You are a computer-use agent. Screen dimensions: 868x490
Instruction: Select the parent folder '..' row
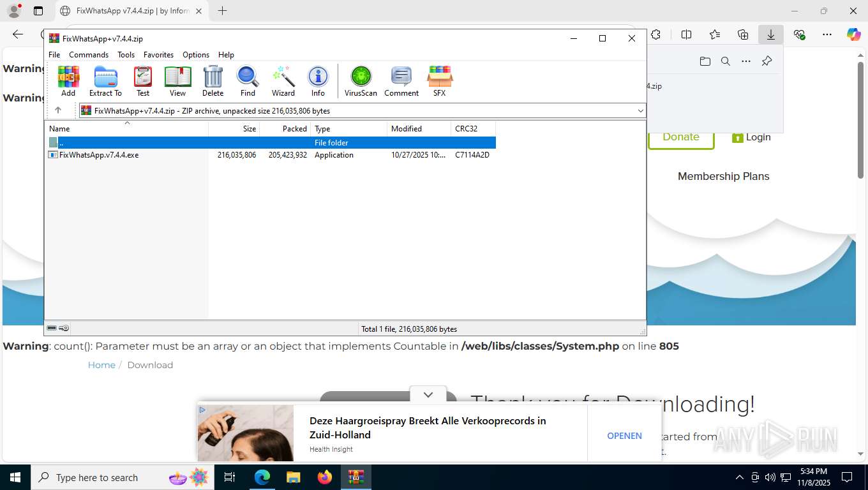coord(271,142)
